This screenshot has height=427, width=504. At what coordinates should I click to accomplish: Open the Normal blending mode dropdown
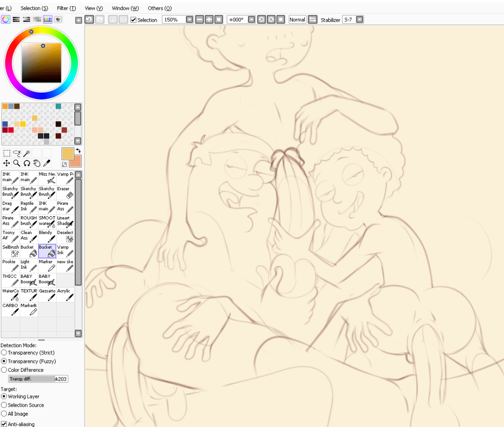(x=297, y=20)
